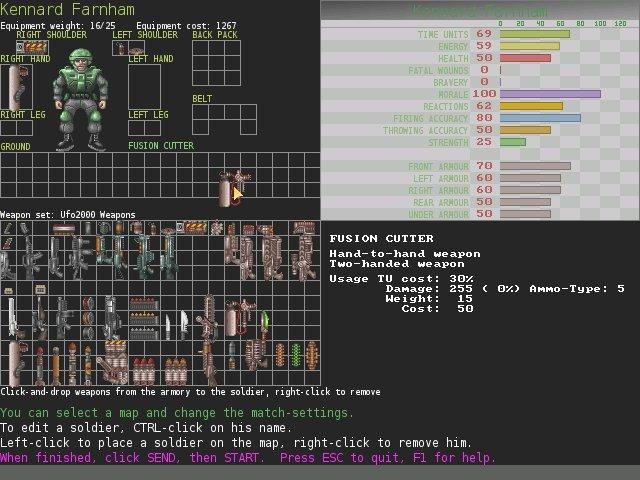The image size is (640, 480).
Task: Pick the left combat knife from the armory
Action: (x=169, y=323)
